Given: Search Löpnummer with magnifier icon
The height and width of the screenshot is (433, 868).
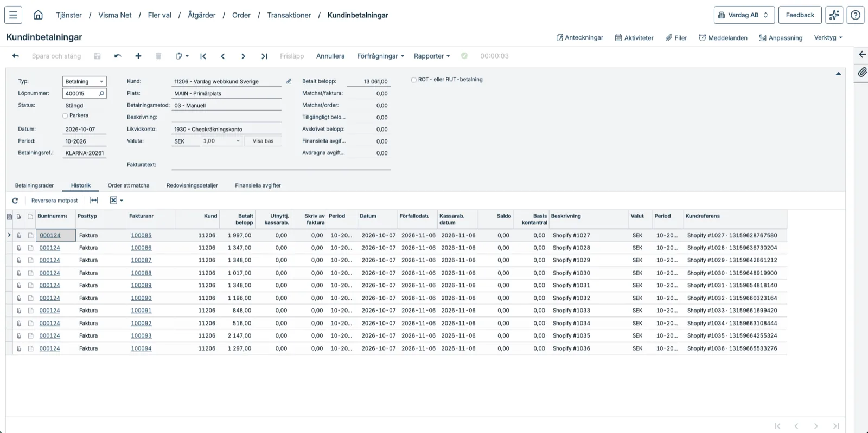Looking at the screenshot, I should [x=101, y=93].
